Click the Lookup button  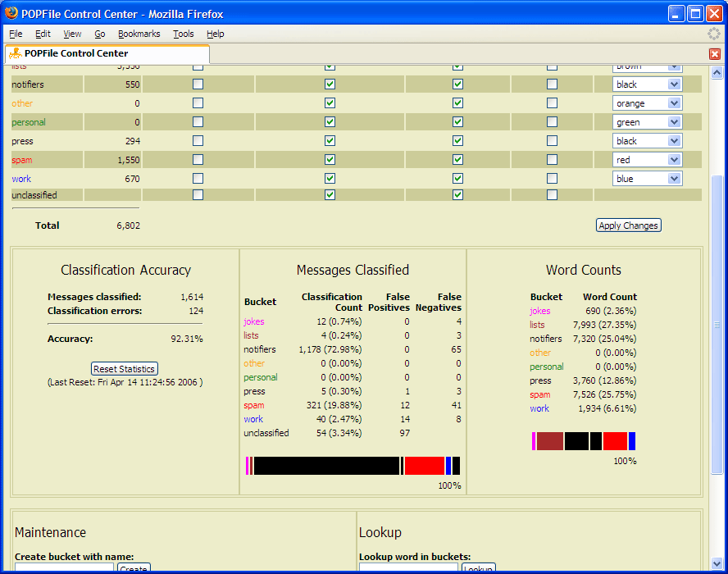[478, 567]
